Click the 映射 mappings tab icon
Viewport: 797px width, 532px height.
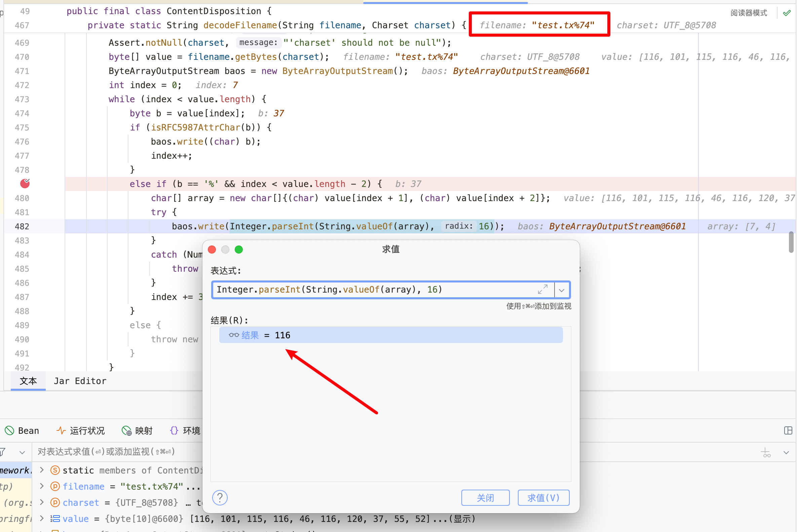click(x=127, y=430)
